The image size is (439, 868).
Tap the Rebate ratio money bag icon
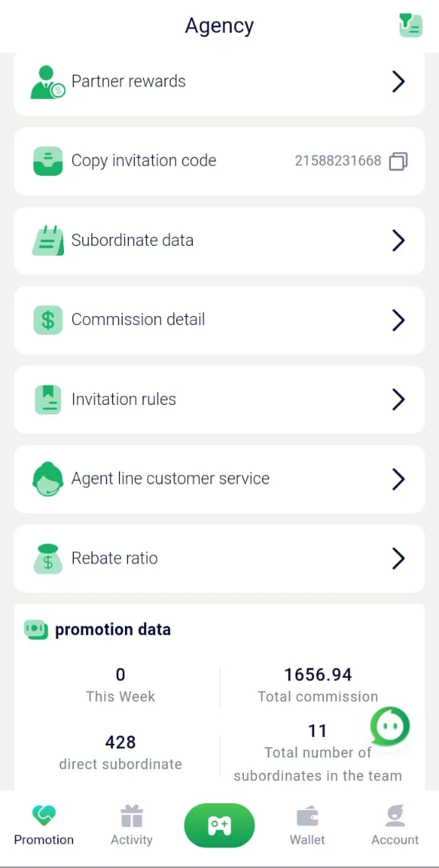(x=48, y=559)
